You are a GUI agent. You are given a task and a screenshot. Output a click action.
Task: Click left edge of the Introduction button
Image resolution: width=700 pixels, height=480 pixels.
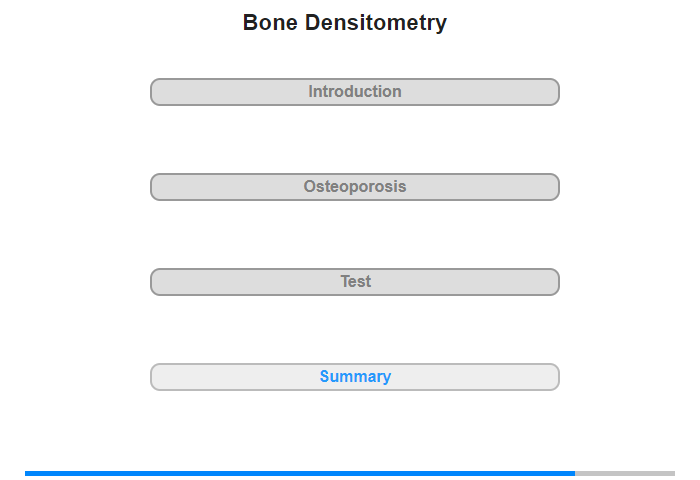click(153, 92)
